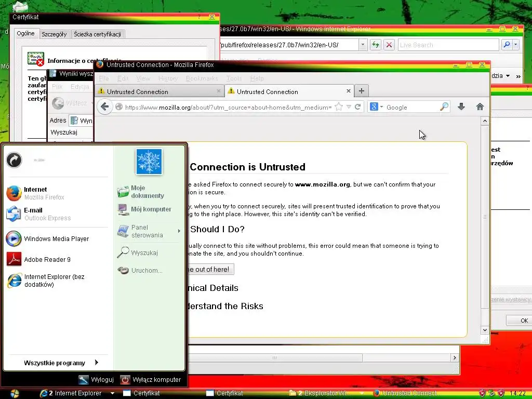Switch to Szczegóły tab in Certyfikat

pyautogui.click(x=54, y=34)
